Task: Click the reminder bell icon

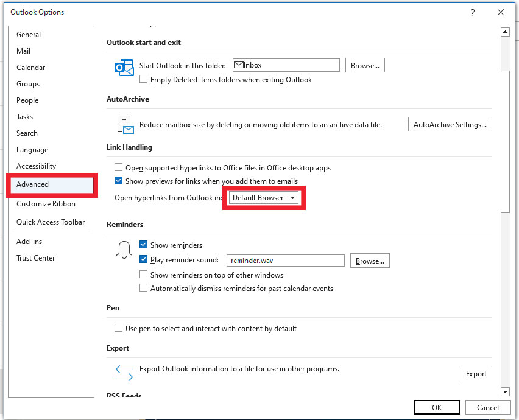Action: coord(124,250)
